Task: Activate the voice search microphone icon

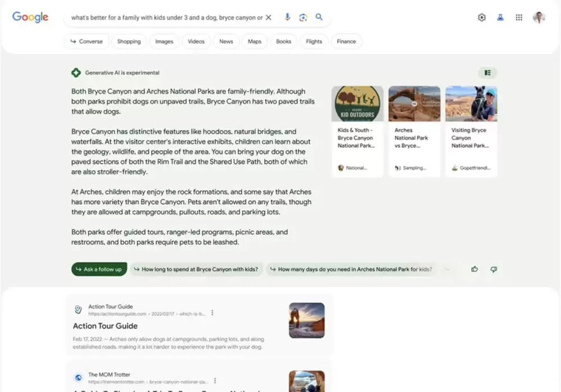Action: click(287, 17)
